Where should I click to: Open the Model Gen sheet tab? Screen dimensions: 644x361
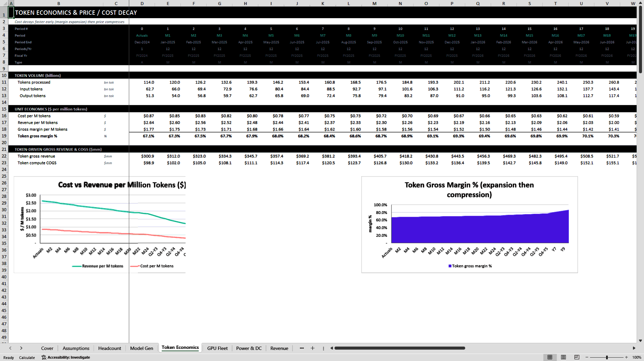point(142,348)
